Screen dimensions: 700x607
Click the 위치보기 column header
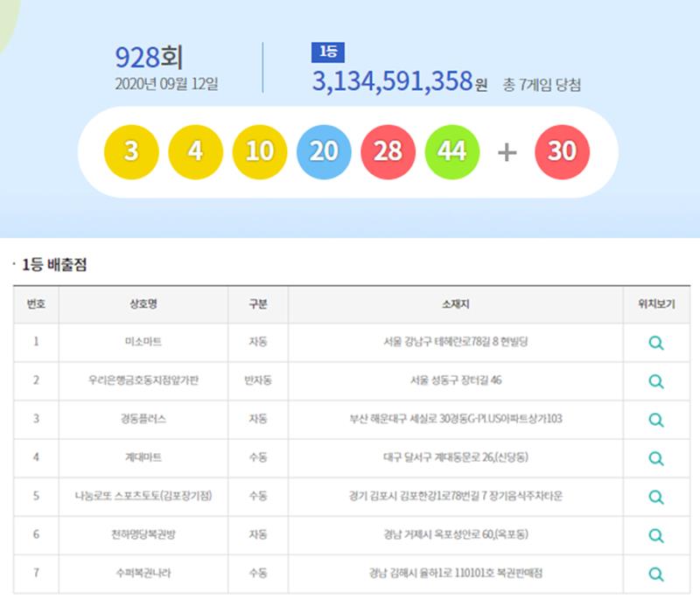[x=655, y=304]
